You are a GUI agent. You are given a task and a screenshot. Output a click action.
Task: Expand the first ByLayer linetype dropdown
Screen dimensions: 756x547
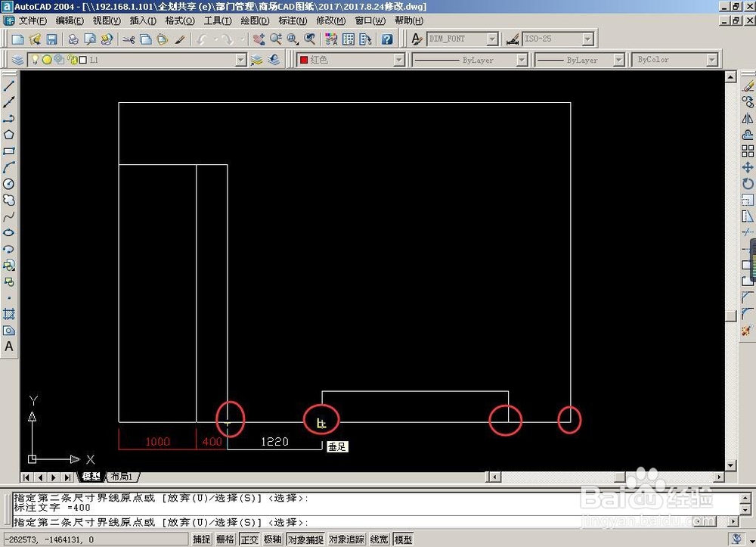[522, 60]
